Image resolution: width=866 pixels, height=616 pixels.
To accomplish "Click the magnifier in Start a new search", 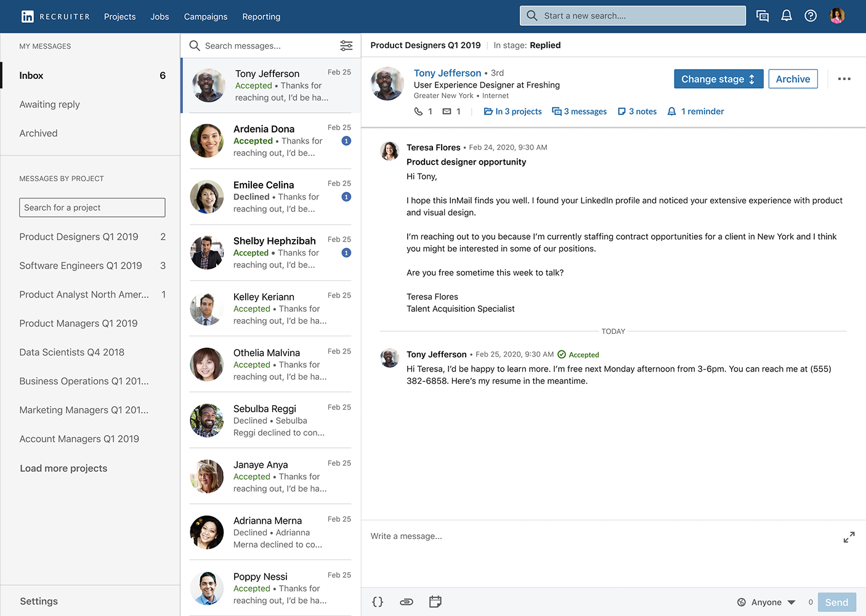I will pos(532,15).
